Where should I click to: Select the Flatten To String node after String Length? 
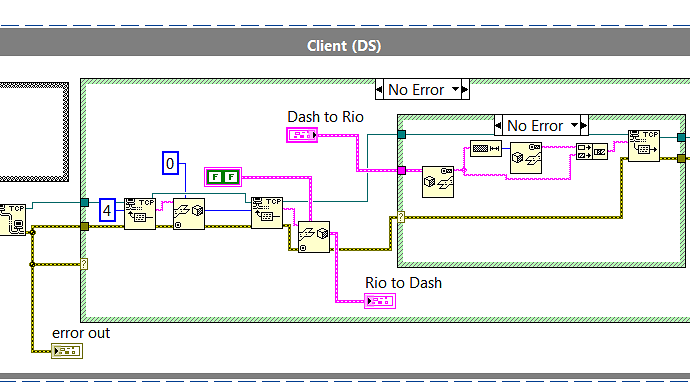[526, 158]
